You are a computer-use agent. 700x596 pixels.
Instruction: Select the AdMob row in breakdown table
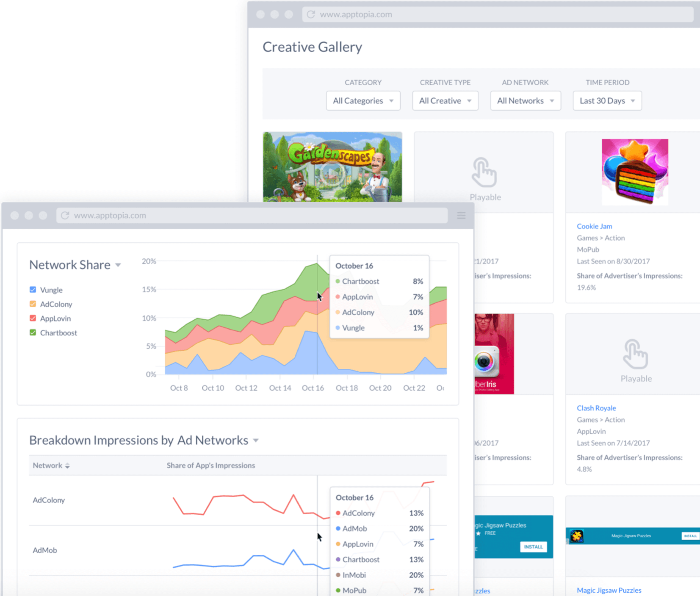[x=238, y=550]
